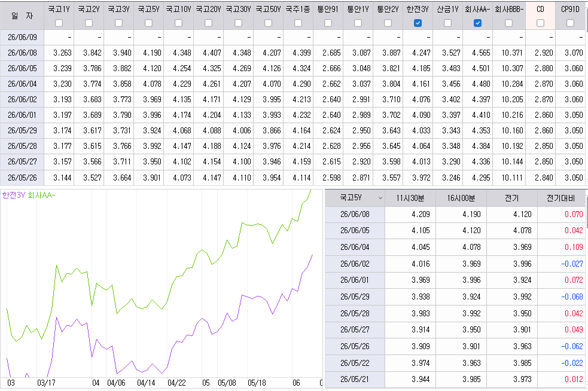Disable the 회사AA- checkbox
This screenshot has width=588, height=391.
tap(478, 23)
